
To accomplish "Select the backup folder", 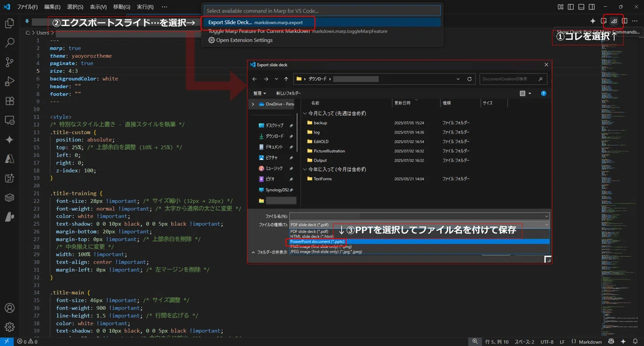I will point(320,123).
